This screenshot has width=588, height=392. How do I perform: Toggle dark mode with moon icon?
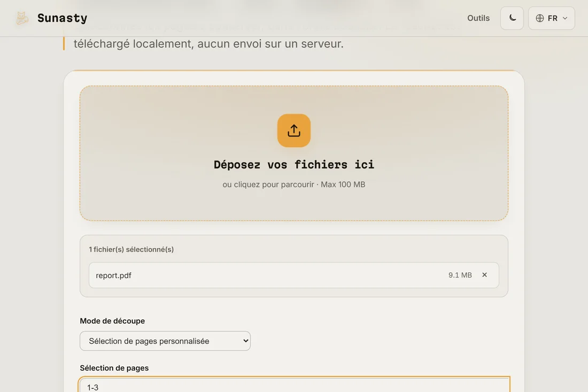point(512,18)
